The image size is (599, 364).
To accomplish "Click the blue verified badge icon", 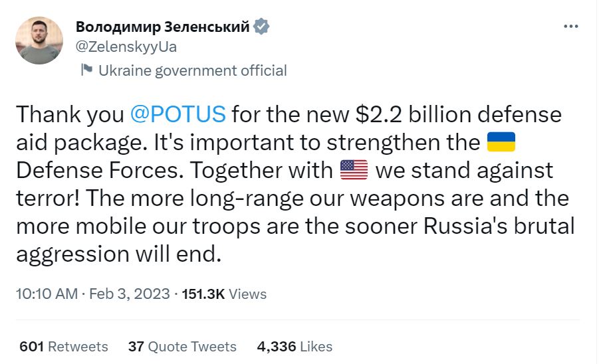I will point(263,27).
